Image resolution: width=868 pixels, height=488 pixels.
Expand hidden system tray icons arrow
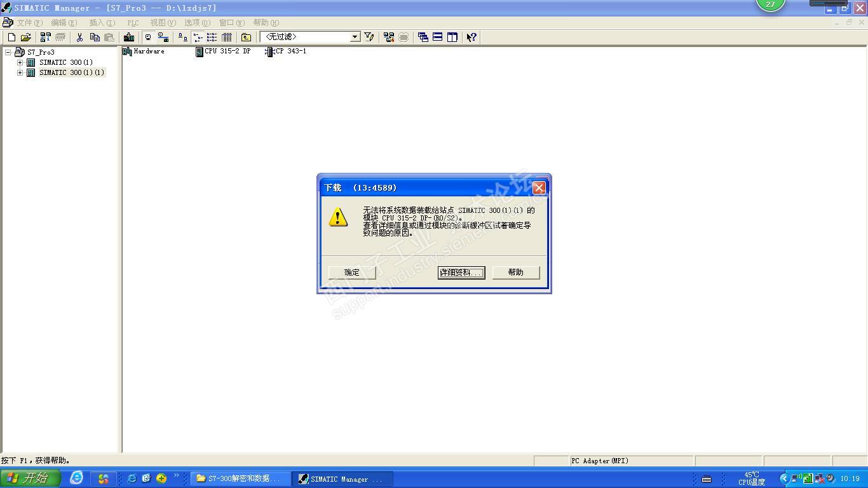pos(784,478)
